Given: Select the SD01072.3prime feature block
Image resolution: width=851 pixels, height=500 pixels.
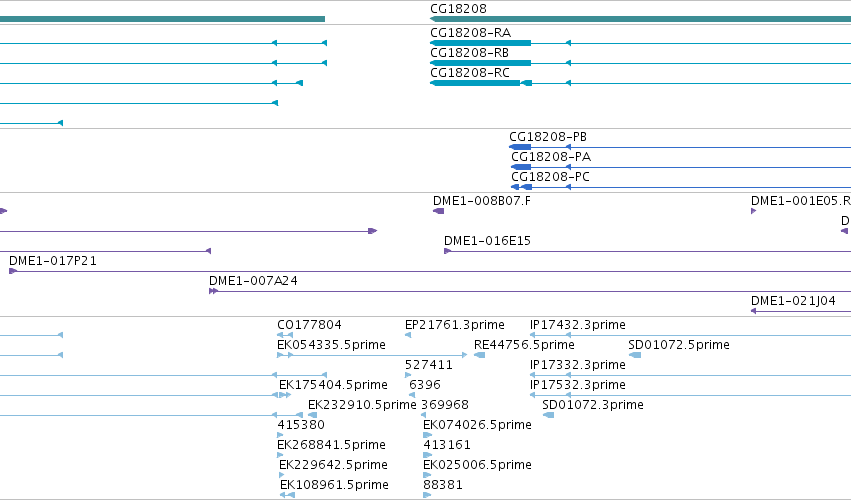Looking at the screenshot, I should tap(549, 416).
